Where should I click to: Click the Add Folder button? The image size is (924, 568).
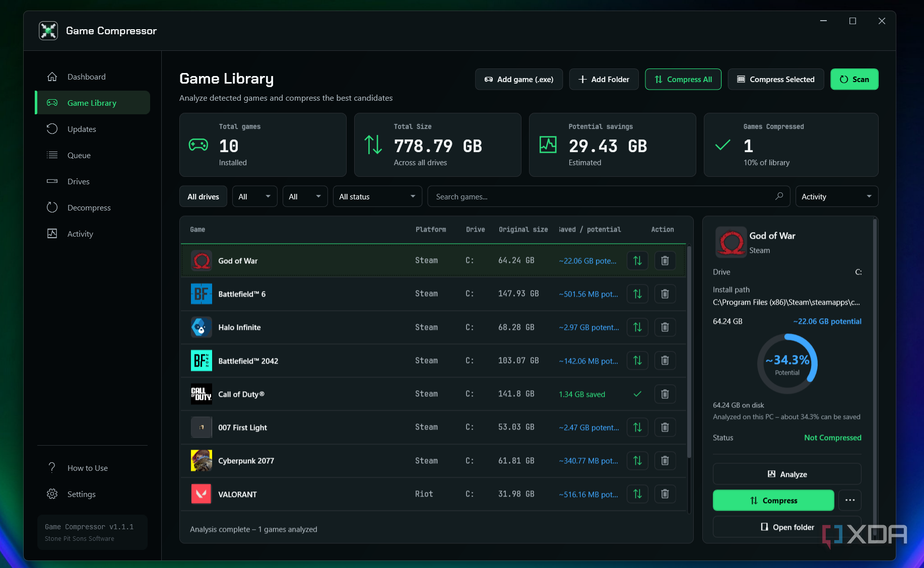click(604, 79)
